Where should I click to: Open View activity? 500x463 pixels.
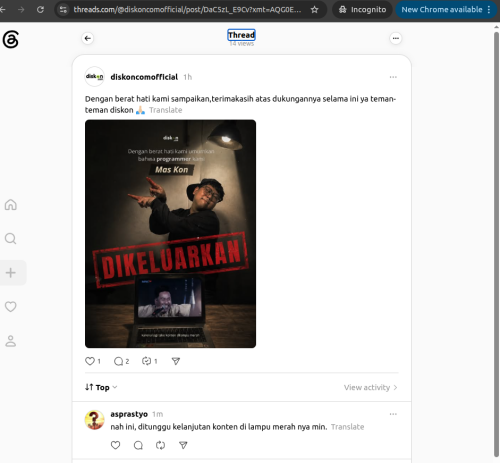point(371,387)
